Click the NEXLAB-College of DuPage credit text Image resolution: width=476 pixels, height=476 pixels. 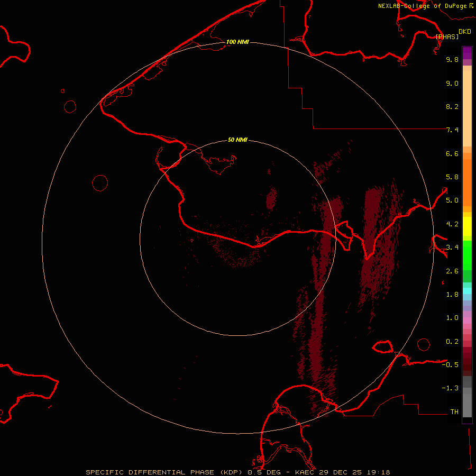pos(425,6)
